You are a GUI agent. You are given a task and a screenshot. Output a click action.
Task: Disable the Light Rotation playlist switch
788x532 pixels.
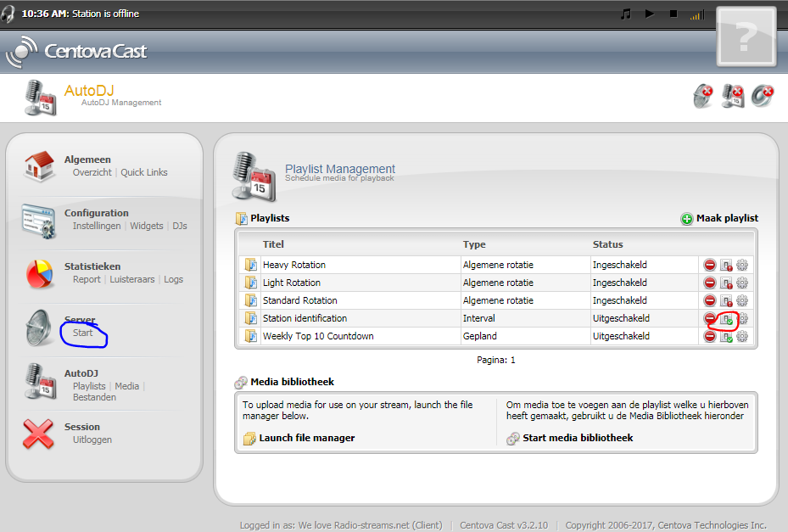tap(726, 283)
